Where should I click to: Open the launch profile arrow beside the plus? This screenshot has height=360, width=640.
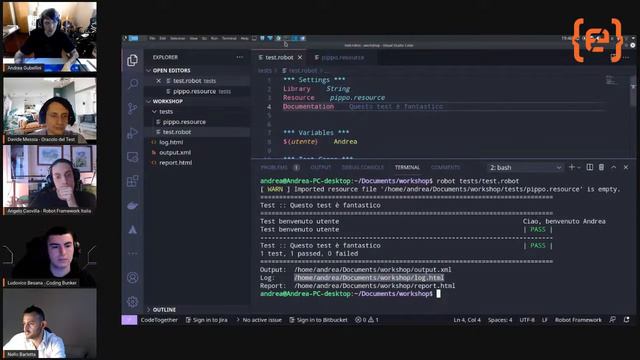(x=579, y=168)
